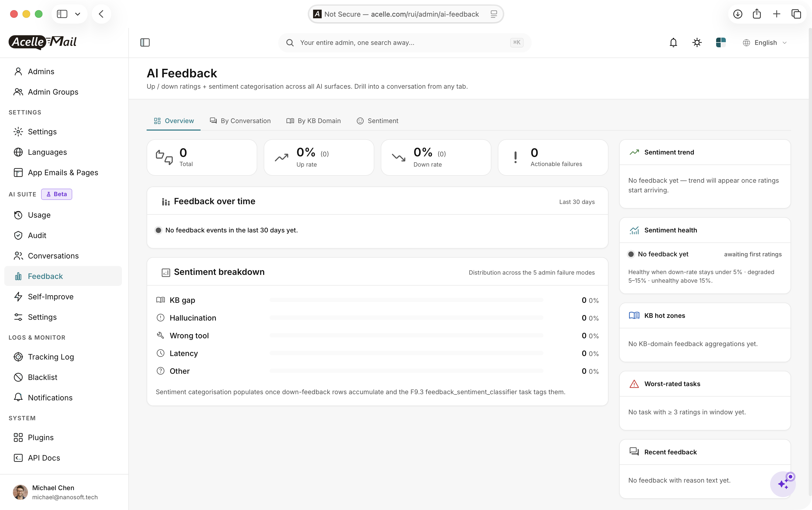Click the Sentiment health chart icon
Image resolution: width=812 pixels, height=510 pixels.
pos(634,230)
